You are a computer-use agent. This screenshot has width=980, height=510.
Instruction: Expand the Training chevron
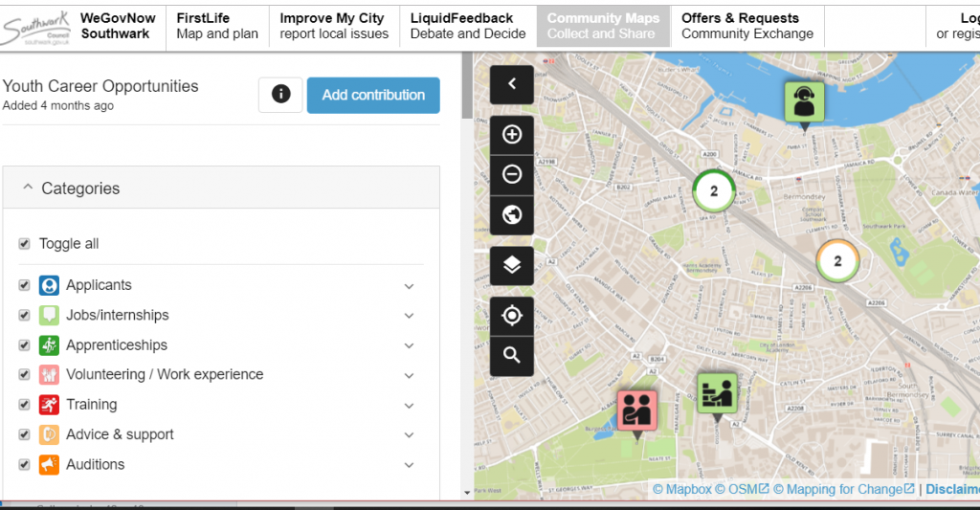[409, 406]
